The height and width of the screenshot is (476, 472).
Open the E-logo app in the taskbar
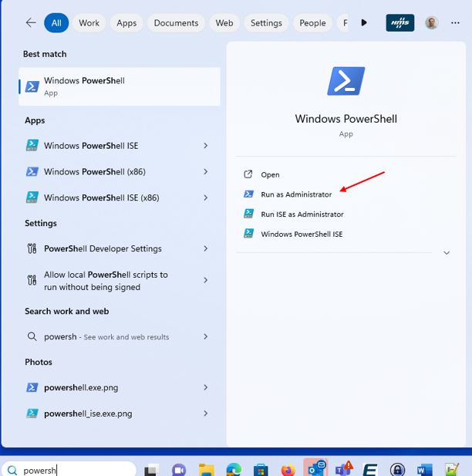click(370, 469)
